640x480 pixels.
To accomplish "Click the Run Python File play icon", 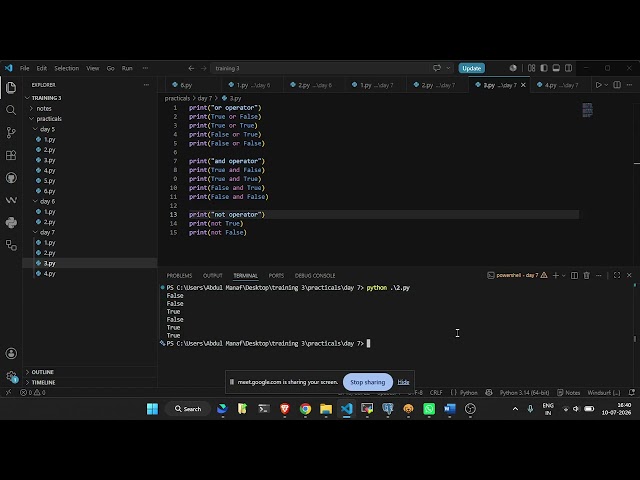I will point(598,85).
